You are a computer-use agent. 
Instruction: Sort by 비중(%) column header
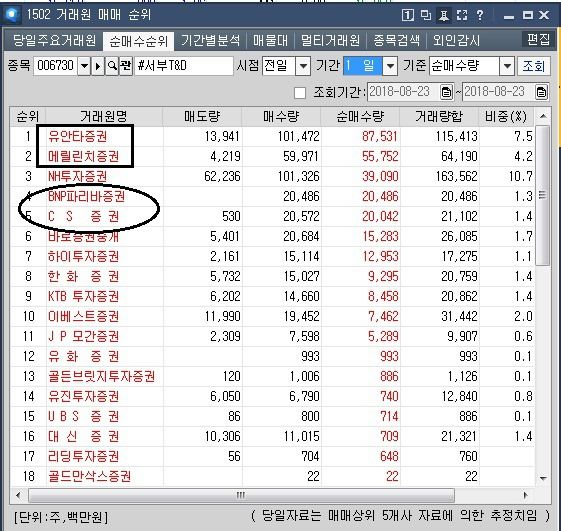tap(506, 116)
